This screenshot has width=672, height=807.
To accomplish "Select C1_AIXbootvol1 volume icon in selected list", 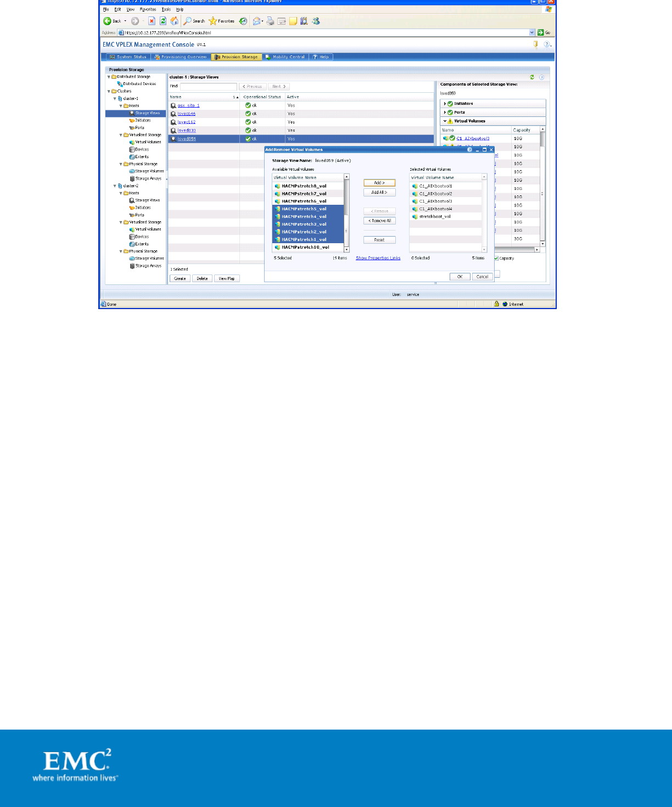I will pos(415,186).
